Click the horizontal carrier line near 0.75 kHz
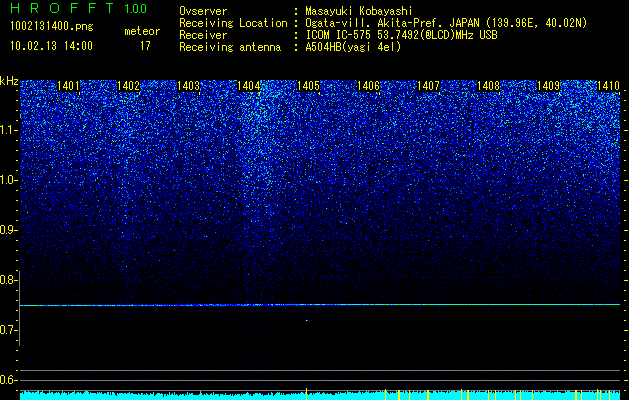 tap(320, 305)
